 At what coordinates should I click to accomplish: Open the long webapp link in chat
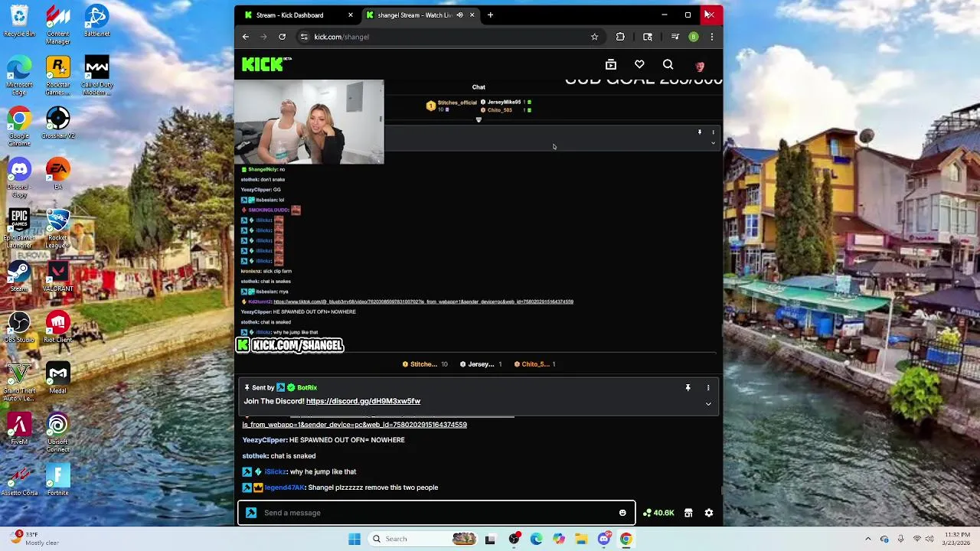[354, 425]
